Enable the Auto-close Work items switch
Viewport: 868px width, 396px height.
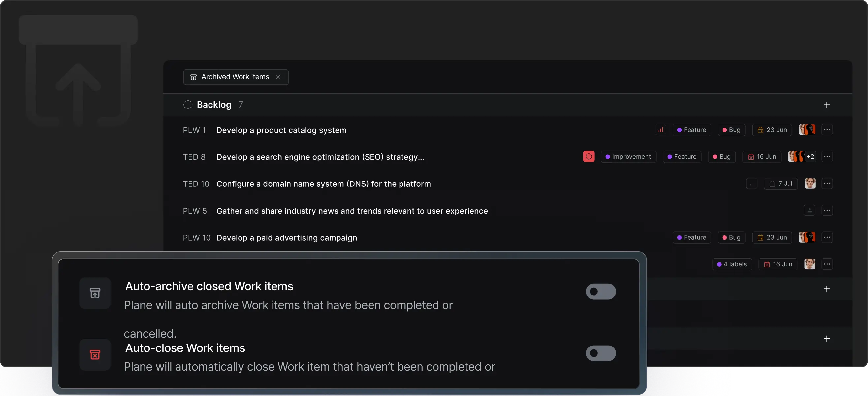pos(600,353)
